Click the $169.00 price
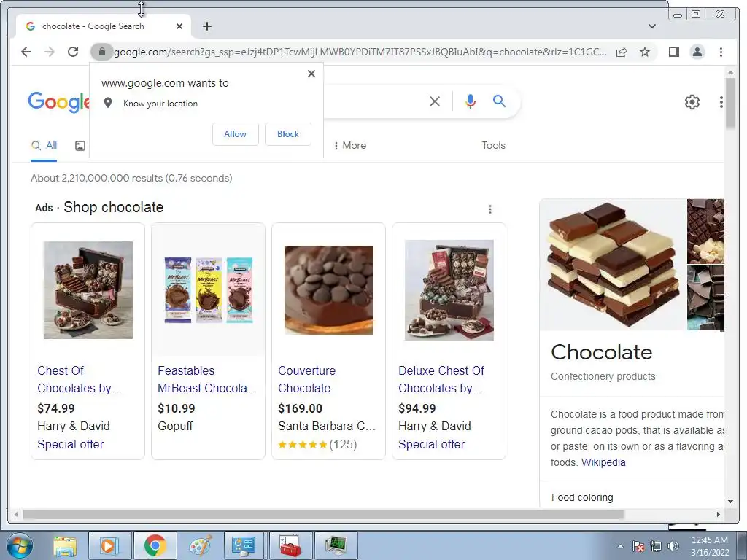 tap(300, 408)
